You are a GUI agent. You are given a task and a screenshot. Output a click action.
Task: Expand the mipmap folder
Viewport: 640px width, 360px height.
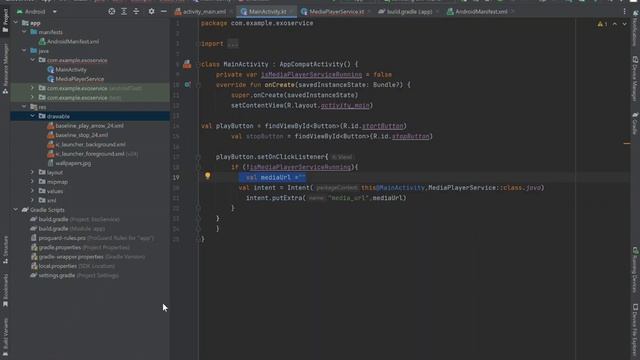click(33, 182)
